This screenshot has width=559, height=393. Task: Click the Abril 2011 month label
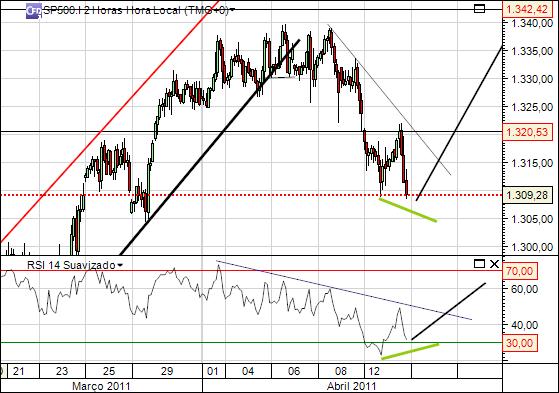tap(352, 386)
